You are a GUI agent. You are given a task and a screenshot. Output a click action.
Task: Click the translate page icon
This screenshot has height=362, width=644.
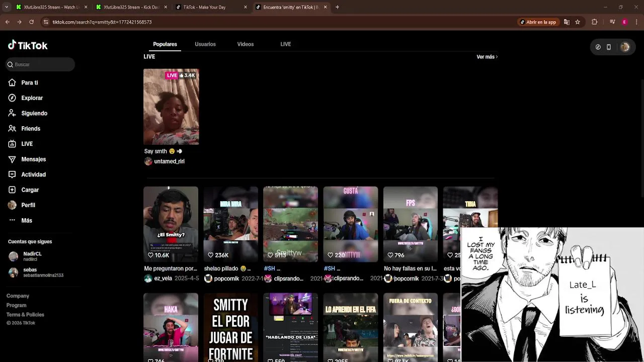pyautogui.click(x=567, y=22)
